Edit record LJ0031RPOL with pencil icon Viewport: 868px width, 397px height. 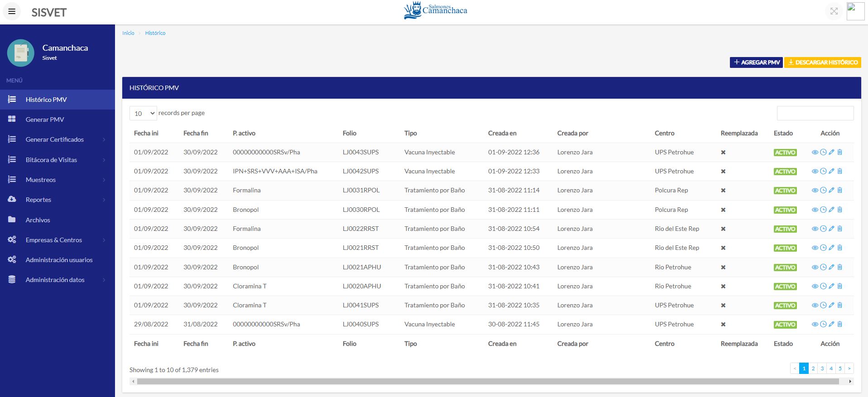click(831, 191)
